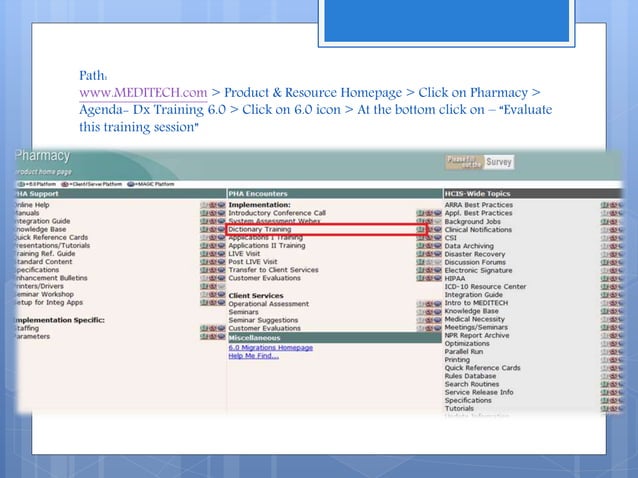Click the Dictionary Training entry
The image size is (638, 478).
pos(260,229)
